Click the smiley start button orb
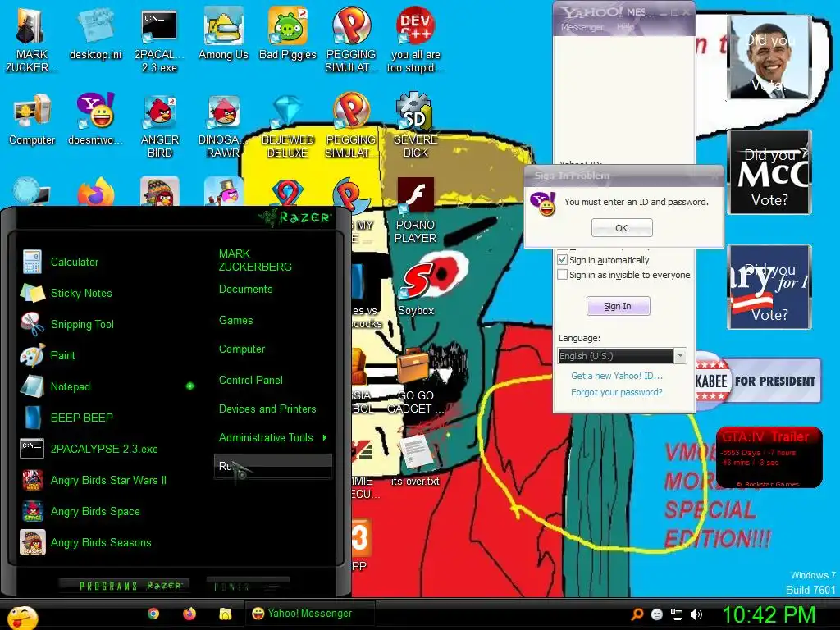Image resolution: width=840 pixels, height=630 pixels. click(x=22, y=618)
